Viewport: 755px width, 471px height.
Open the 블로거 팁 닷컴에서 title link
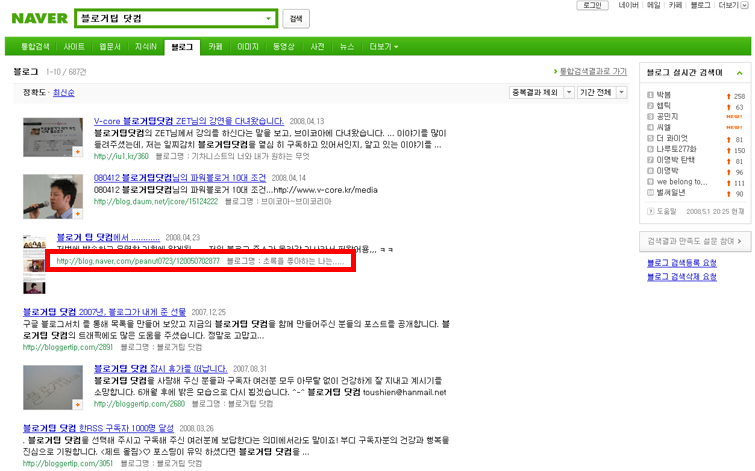pos(108,237)
